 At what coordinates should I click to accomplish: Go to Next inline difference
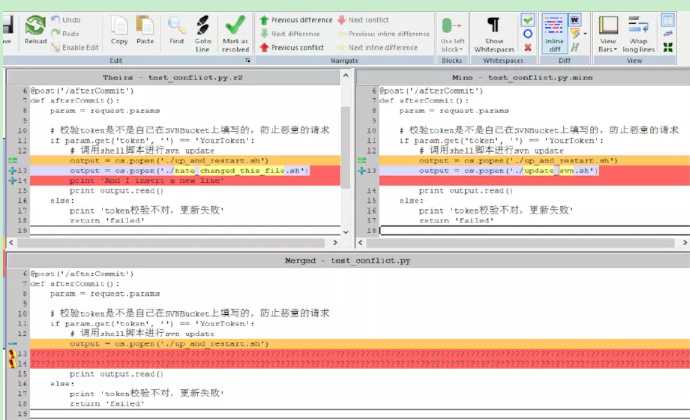(378, 47)
